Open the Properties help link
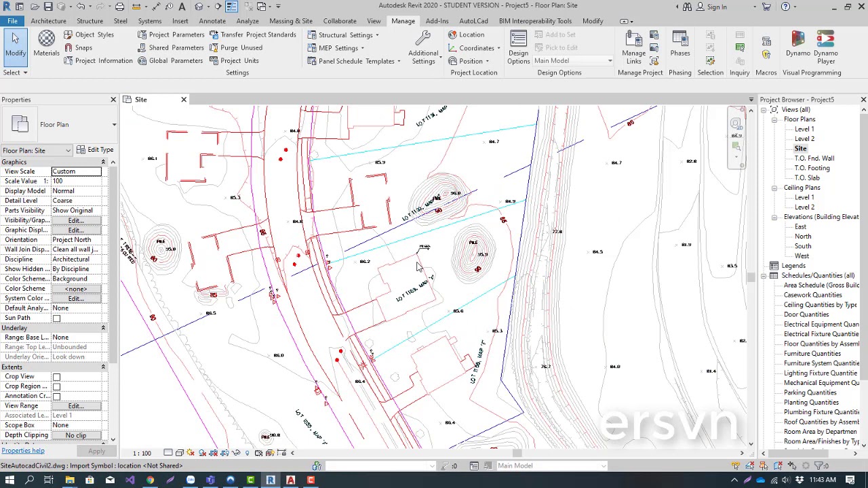This screenshot has height=488, width=868. pos(23,451)
